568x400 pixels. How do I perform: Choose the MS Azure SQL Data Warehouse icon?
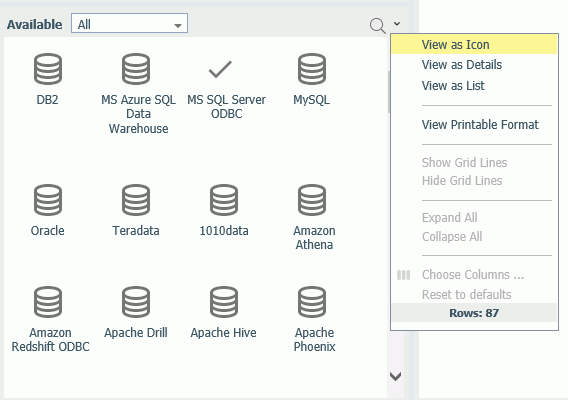(136, 69)
